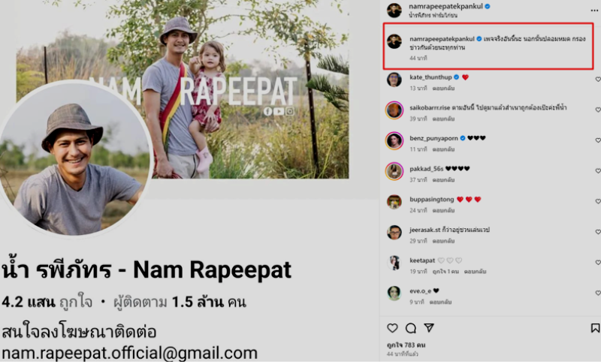The width and height of the screenshot is (601, 364).
Task: Like the Instagram post with heart icon
Action: pyautogui.click(x=392, y=328)
